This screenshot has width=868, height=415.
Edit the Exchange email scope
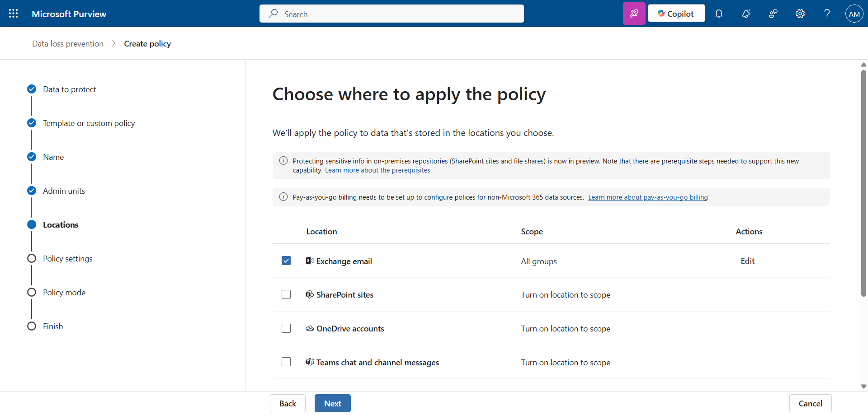click(x=747, y=261)
